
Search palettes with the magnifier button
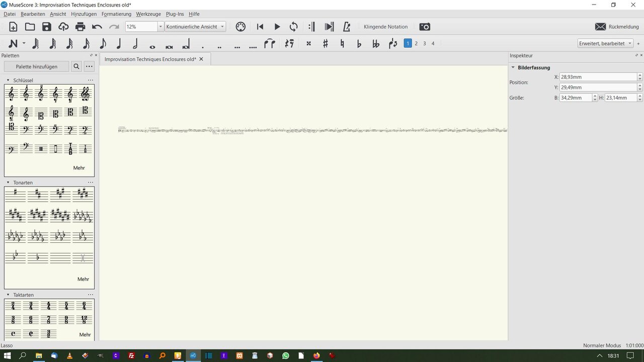click(76, 66)
